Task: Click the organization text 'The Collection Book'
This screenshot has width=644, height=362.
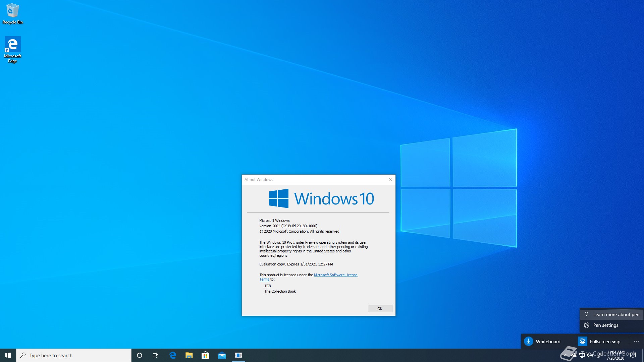Action: [280, 291]
